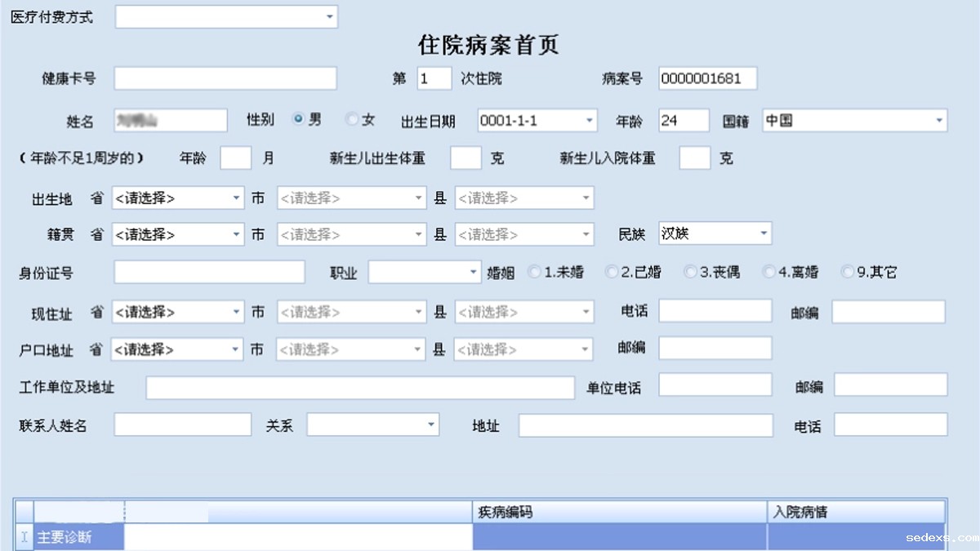The image size is (980, 551).
Task: Click the 联系人姓名 input field
Action: tap(182, 424)
